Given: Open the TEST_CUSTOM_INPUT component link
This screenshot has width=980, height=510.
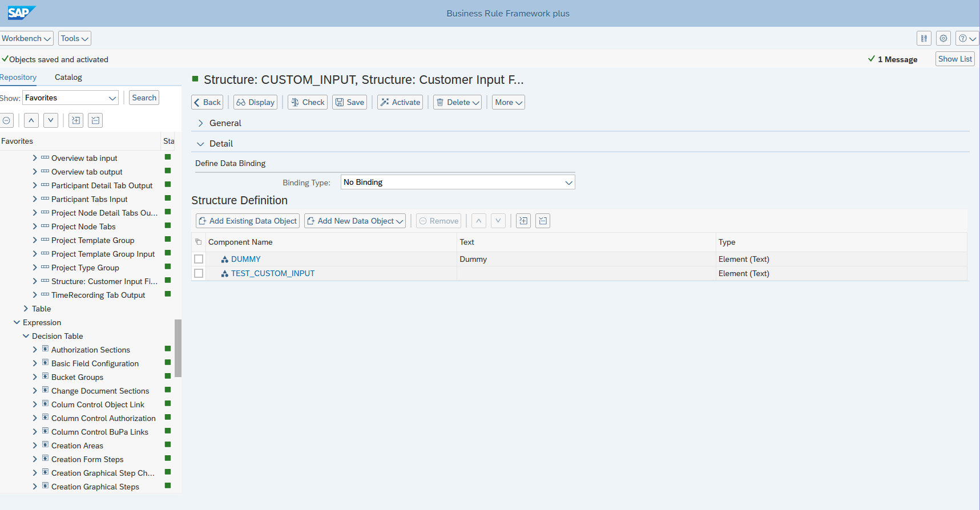Looking at the screenshot, I should 272,273.
